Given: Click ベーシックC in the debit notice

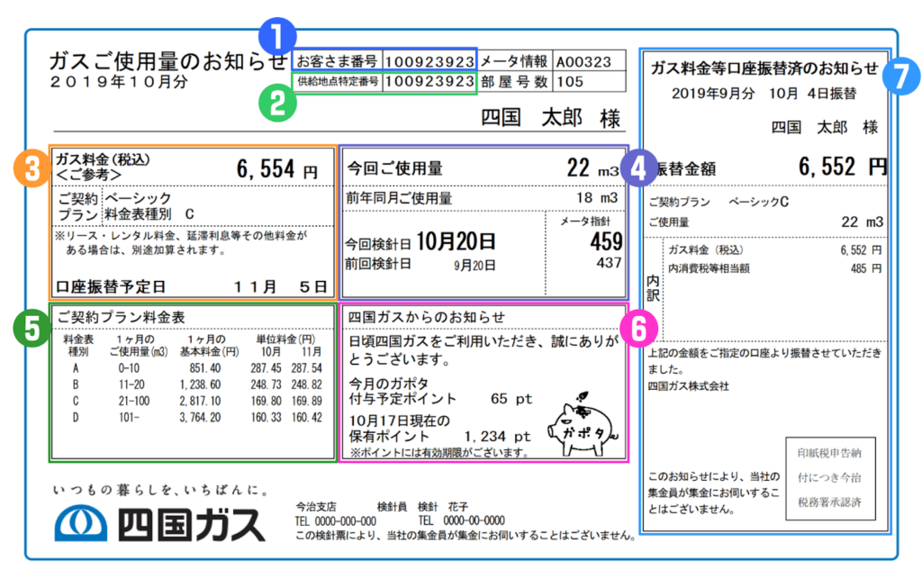Looking at the screenshot, I should 758,202.
